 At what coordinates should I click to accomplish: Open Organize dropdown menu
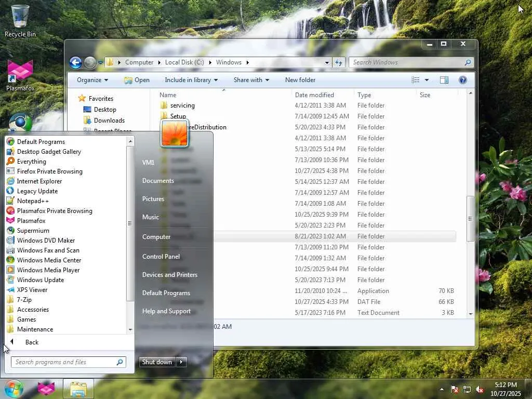(x=92, y=79)
